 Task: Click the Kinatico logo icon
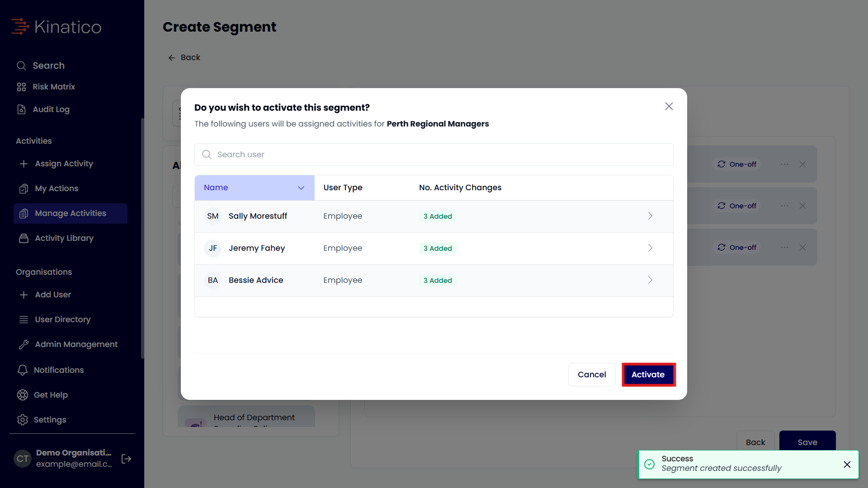pos(20,27)
